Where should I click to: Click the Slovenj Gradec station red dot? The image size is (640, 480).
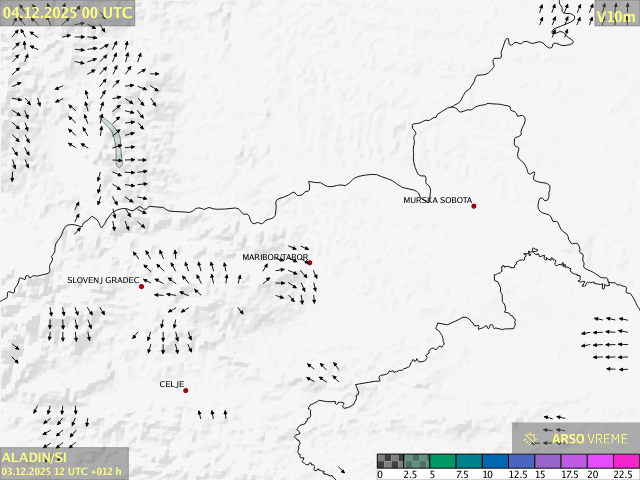[141, 287]
